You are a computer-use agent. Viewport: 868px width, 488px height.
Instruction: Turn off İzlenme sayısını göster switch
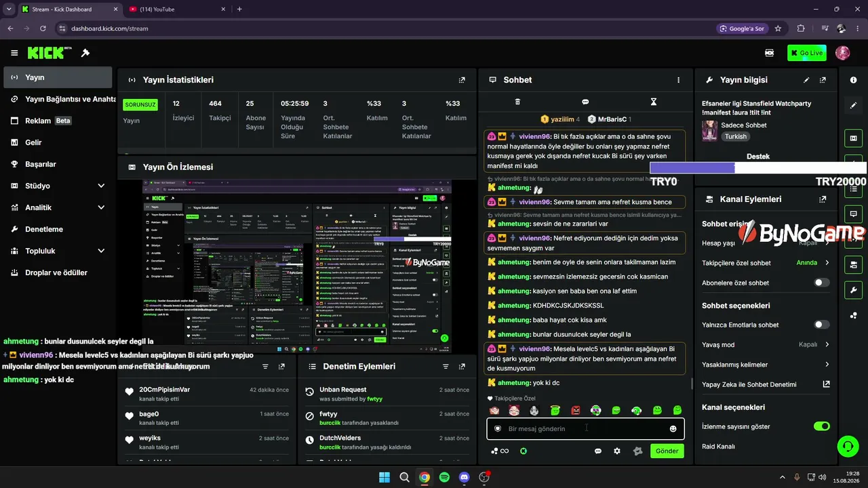(821, 426)
